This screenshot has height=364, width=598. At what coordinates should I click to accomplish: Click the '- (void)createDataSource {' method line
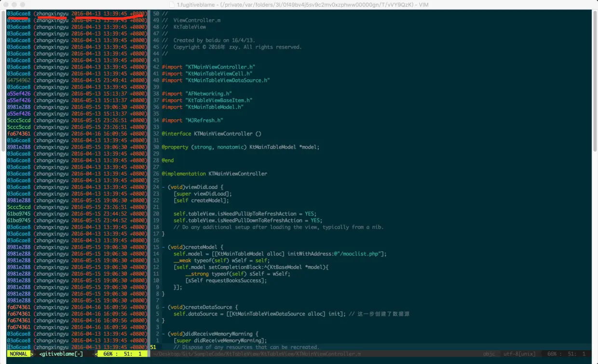200,307
